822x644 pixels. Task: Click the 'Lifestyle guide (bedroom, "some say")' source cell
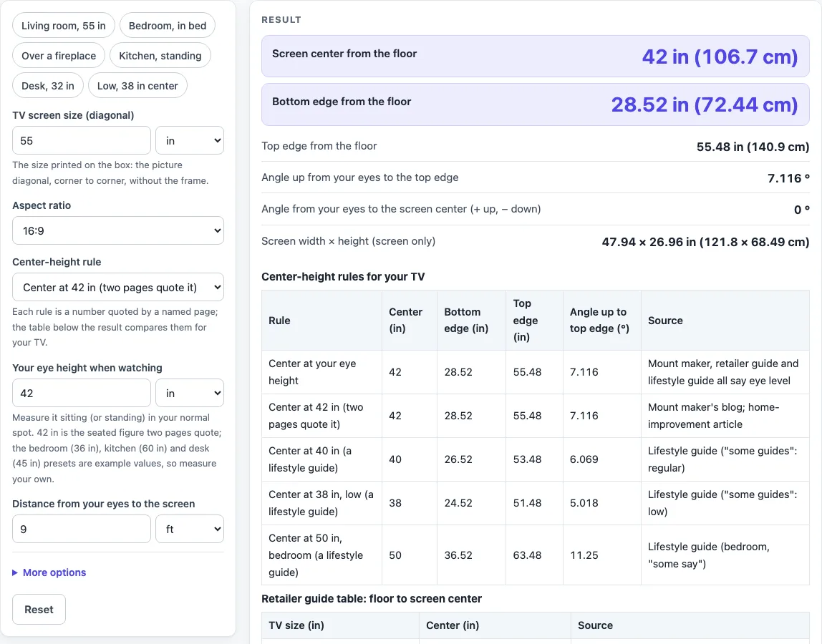pyautogui.click(x=725, y=555)
